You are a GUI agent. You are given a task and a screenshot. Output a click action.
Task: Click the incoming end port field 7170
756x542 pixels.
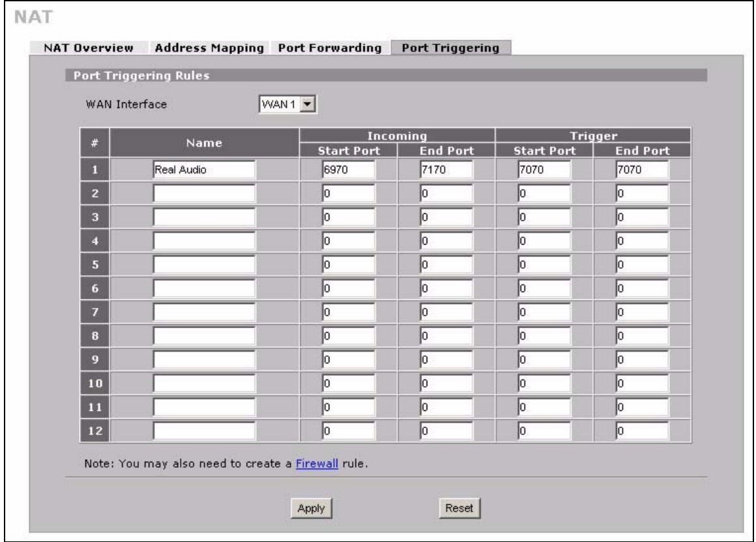[x=446, y=170]
